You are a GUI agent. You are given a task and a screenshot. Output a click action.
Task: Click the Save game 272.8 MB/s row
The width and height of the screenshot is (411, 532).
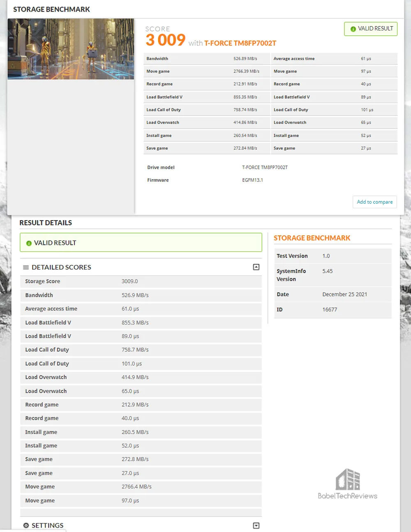[x=141, y=460]
